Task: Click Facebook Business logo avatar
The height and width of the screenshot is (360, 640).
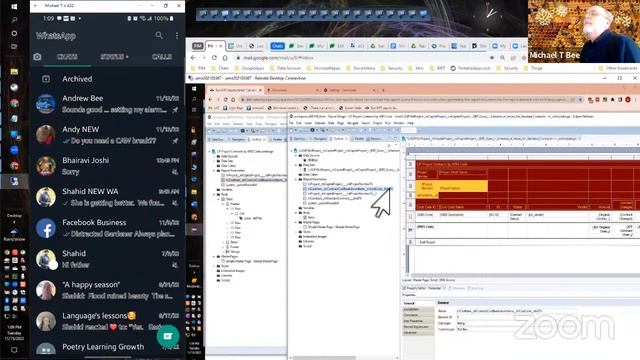Action: click(46, 228)
